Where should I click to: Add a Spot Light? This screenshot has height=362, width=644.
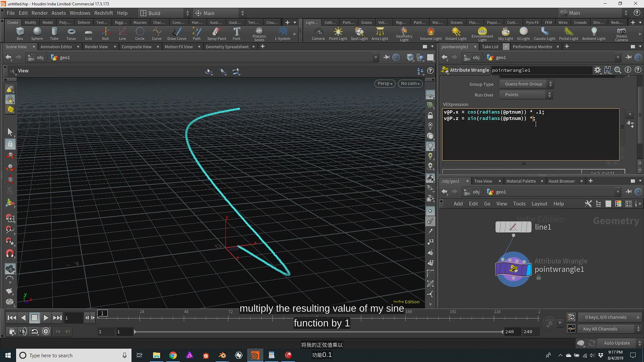[359, 34]
